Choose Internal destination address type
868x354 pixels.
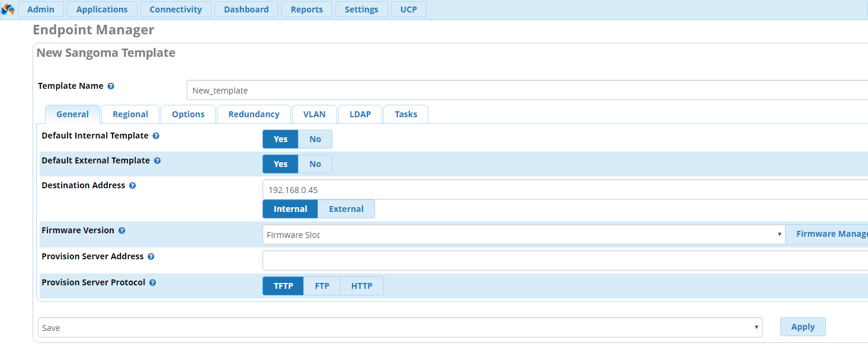coord(290,209)
